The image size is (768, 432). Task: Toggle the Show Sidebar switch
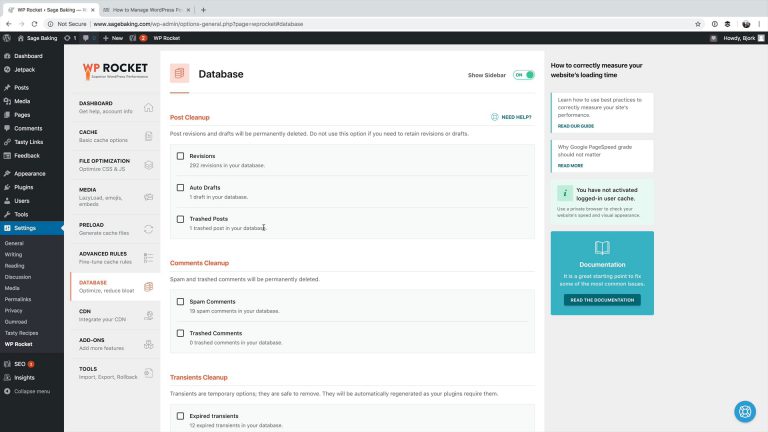[x=524, y=75]
